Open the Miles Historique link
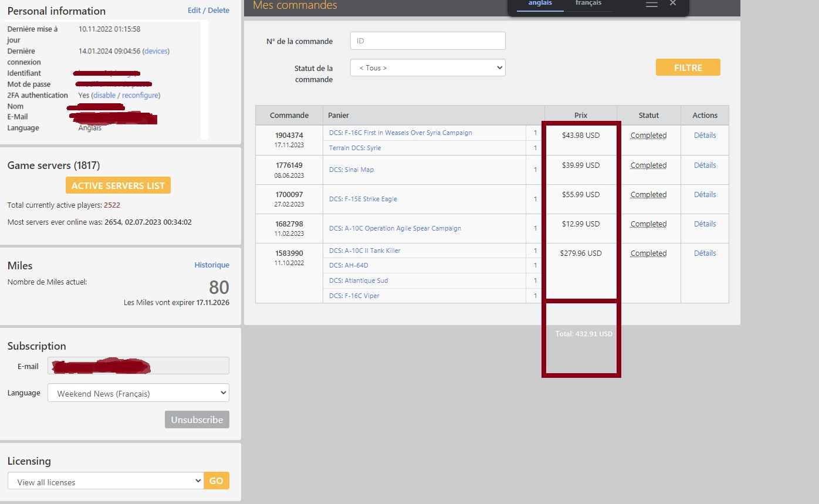The height and width of the screenshot is (504, 819). (212, 265)
